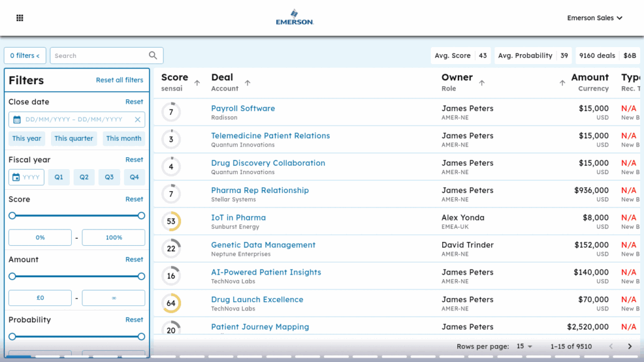Viewport: 644px width, 362px height.
Task: Toggle the Q2 fiscal quarter chip
Action: click(x=84, y=177)
